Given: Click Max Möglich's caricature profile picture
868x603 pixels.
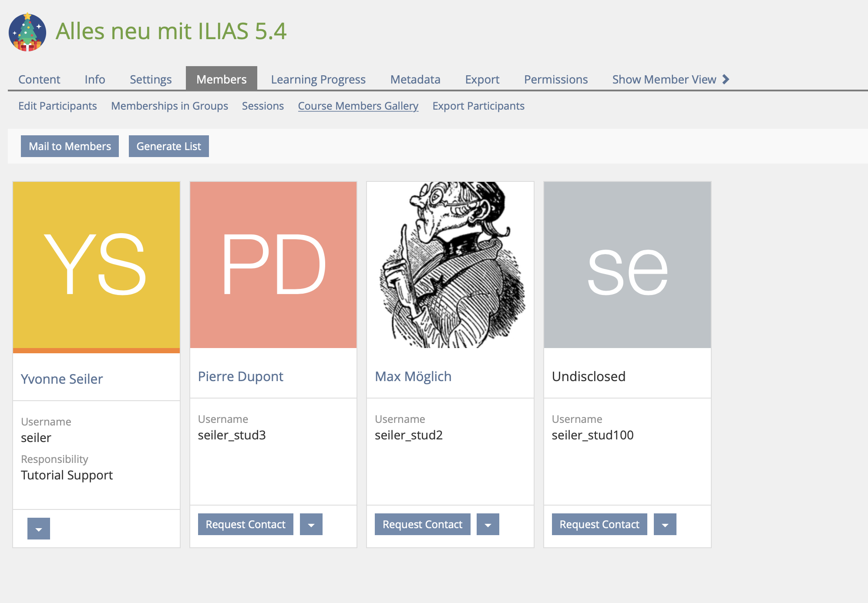Looking at the screenshot, I should (450, 265).
